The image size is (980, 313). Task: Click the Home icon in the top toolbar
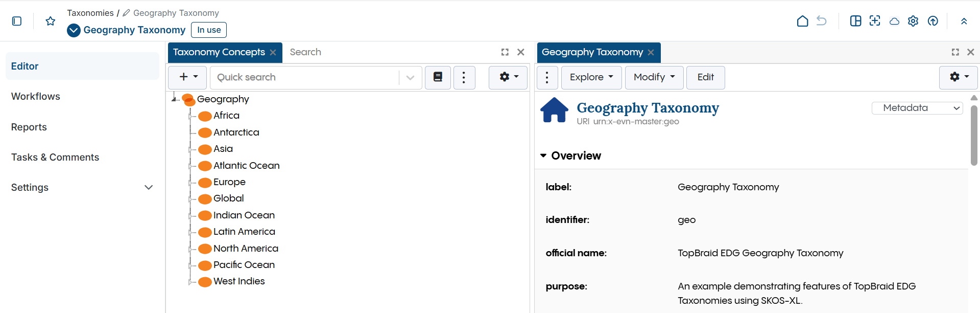pyautogui.click(x=802, y=21)
